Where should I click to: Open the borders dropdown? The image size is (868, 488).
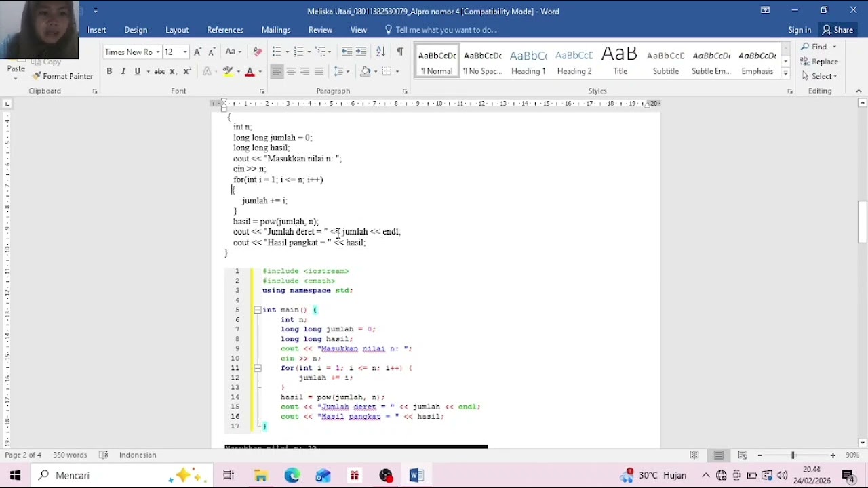(397, 71)
